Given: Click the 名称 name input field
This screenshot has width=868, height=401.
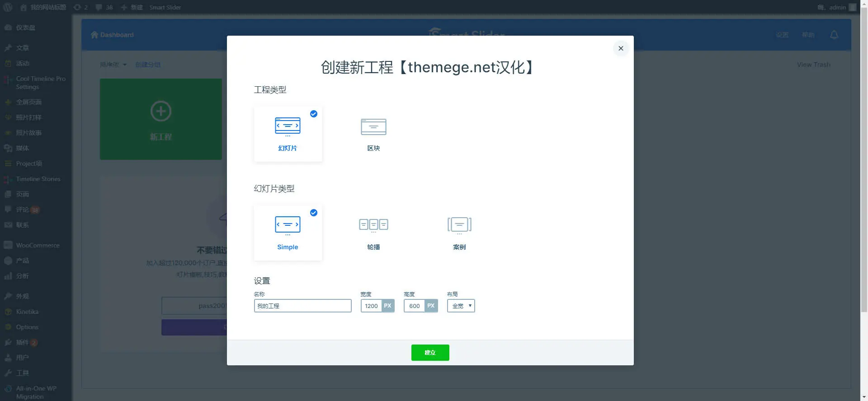Looking at the screenshot, I should point(302,306).
